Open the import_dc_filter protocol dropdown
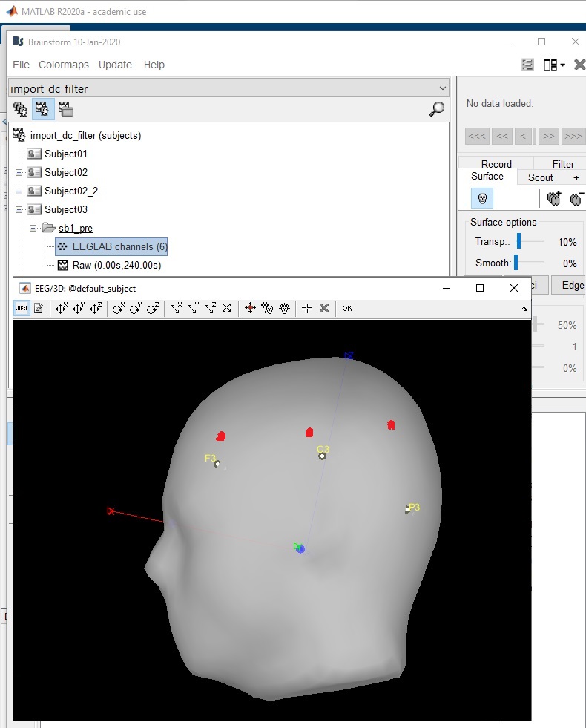 pos(228,88)
